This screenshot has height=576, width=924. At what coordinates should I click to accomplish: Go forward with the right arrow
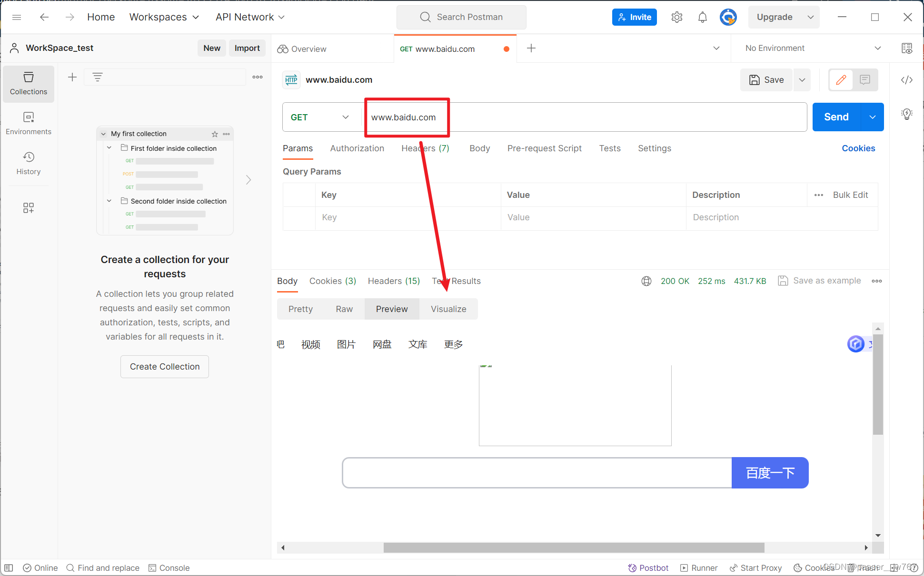pyautogui.click(x=70, y=17)
